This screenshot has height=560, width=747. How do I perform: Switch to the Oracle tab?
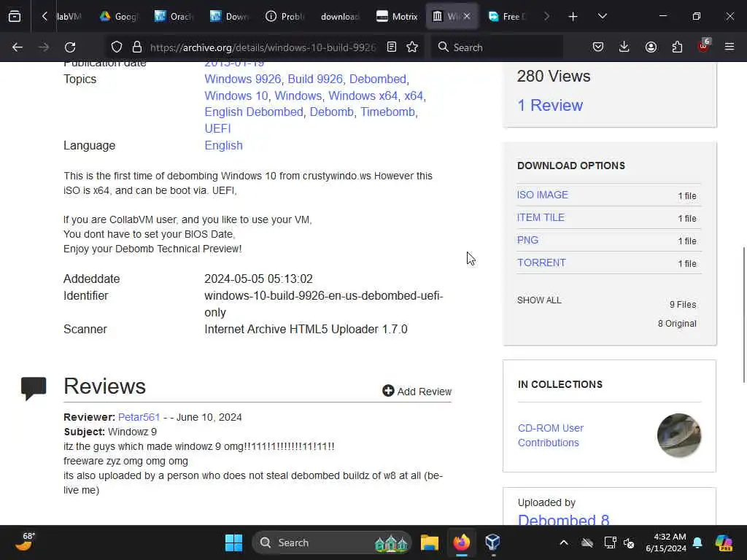[174, 17]
